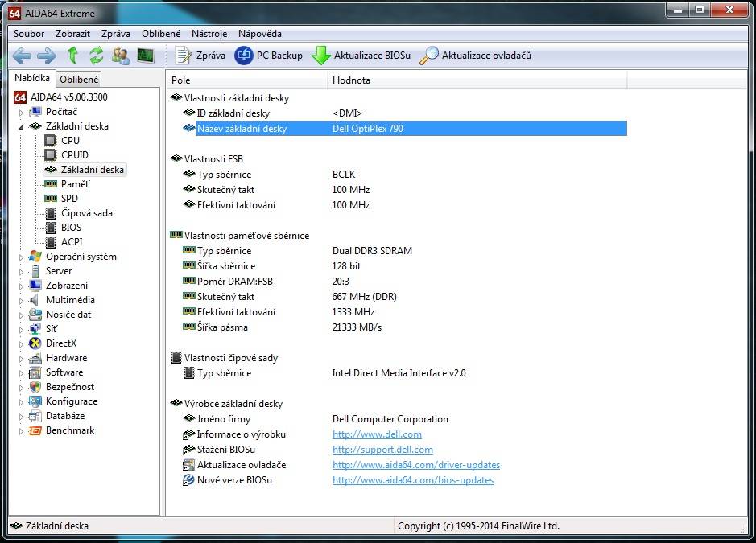756x543 pixels.
Task: Click the Hardware icon in tree
Action: (x=35, y=358)
